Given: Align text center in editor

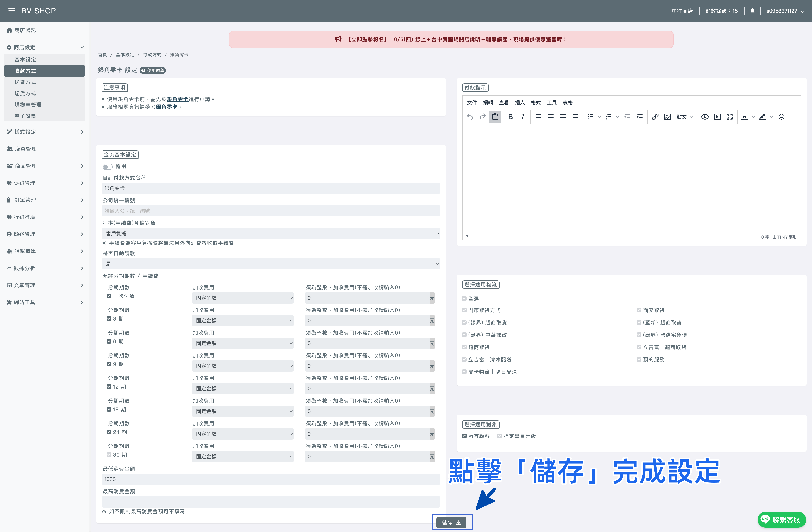Looking at the screenshot, I should [551, 117].
